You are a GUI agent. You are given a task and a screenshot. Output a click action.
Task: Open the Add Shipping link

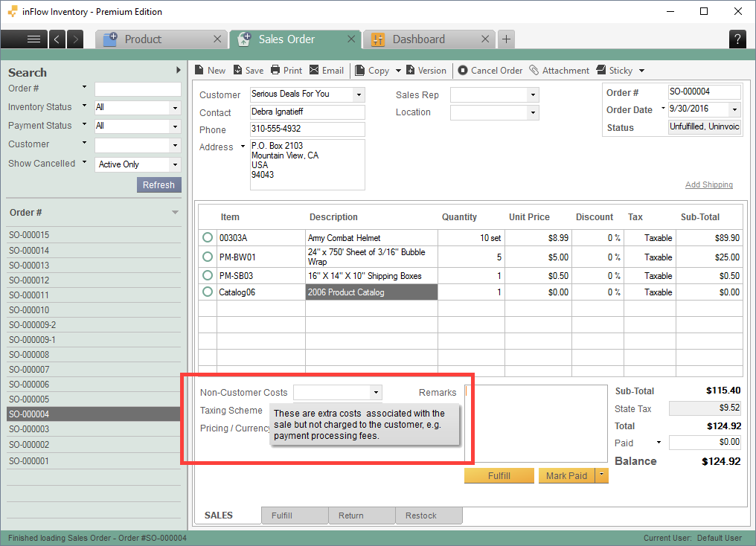[708, 185]
